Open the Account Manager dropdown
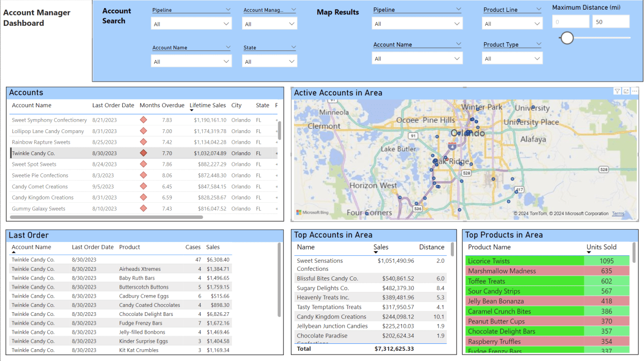This screenshot has width=644, height=361. pyautogui.click(x=269, y=23)
